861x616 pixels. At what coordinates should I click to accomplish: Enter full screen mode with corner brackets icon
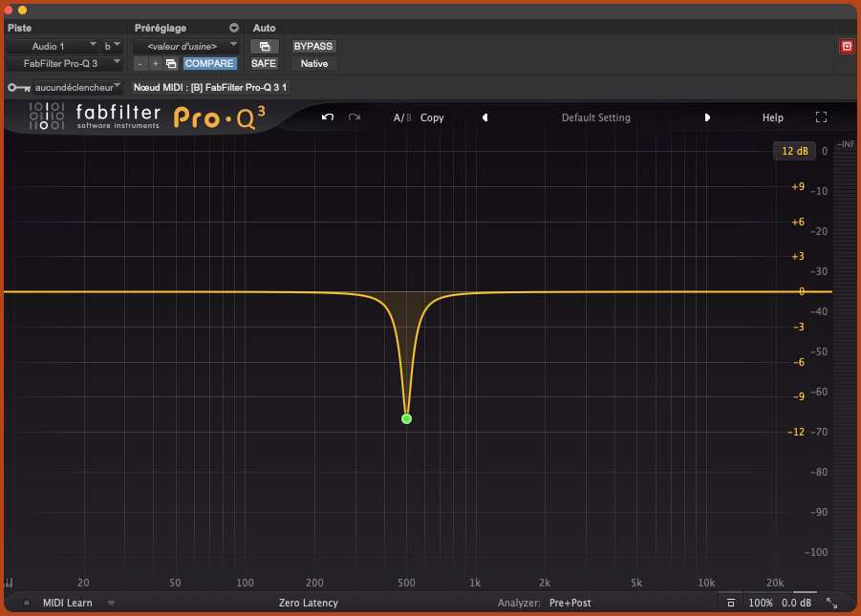coord(821,117)
